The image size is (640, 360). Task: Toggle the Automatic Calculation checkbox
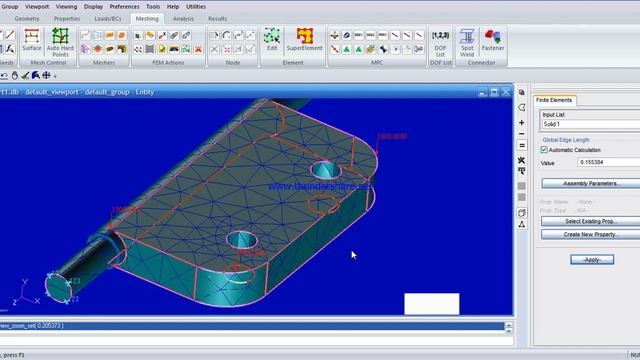tap(544, 150)
